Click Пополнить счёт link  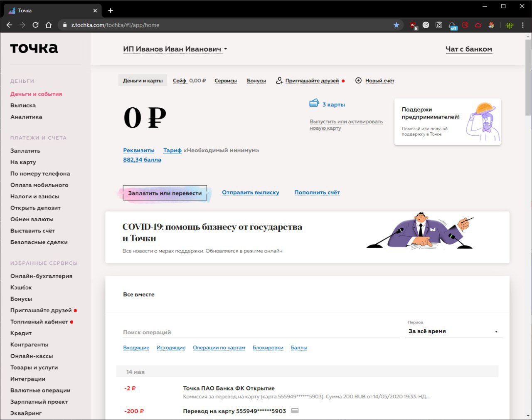(x=317, y=193)
